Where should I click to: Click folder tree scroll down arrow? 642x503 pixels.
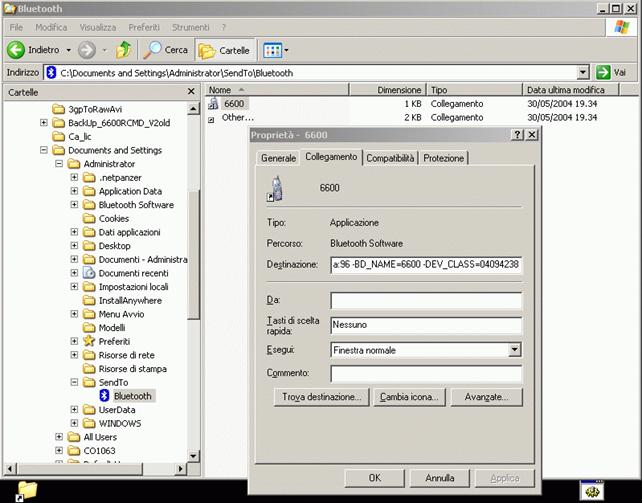(193, 456)
